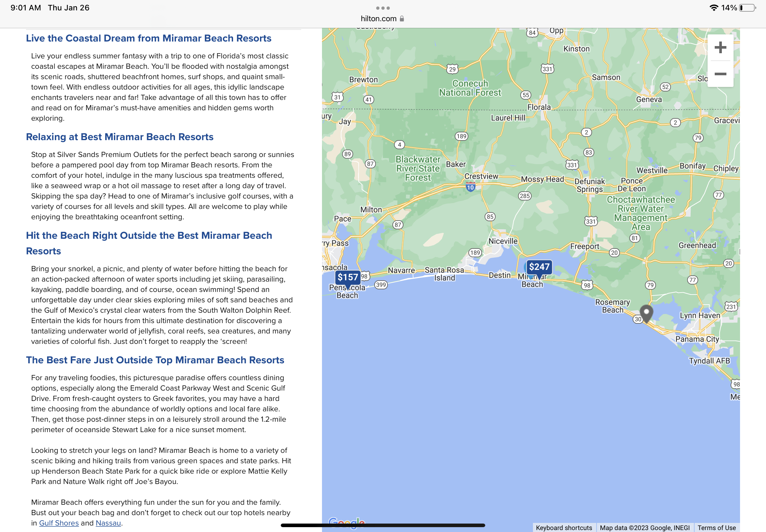Viewport: 766px width, 532px height.
Task: Click the Kinston label on the map
Action: click(576, 49)
